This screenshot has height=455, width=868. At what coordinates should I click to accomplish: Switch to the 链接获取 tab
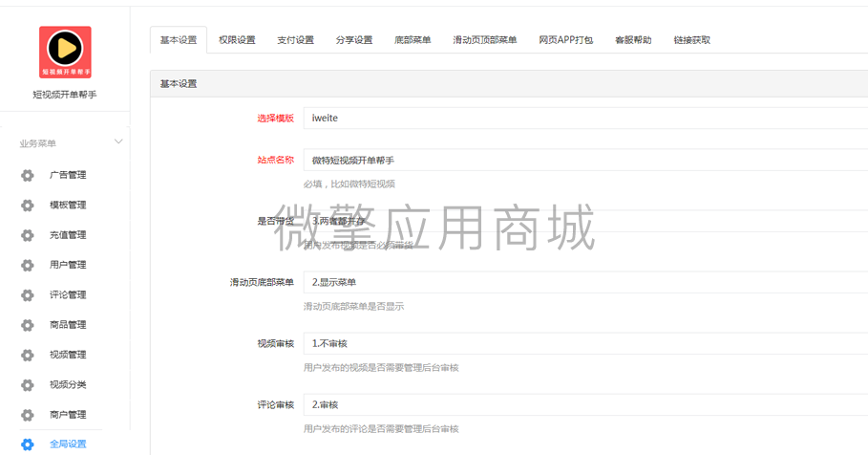pyautogui.click(x=692, y=40)
